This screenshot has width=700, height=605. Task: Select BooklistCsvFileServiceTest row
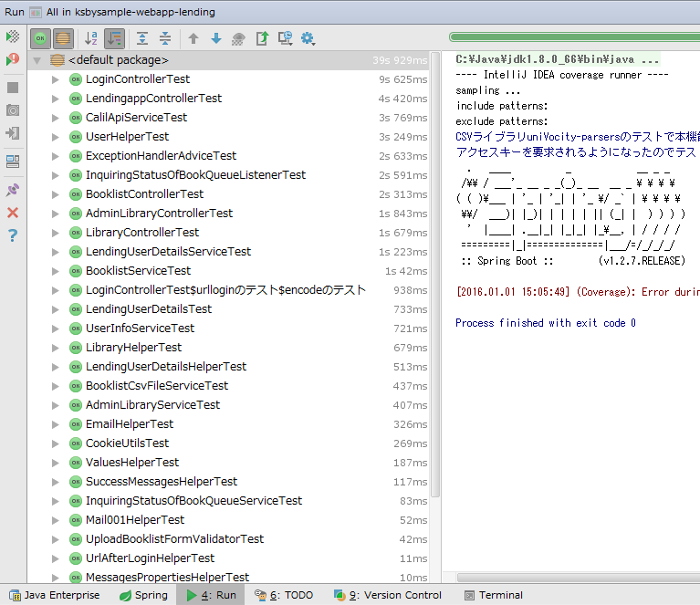227,386
